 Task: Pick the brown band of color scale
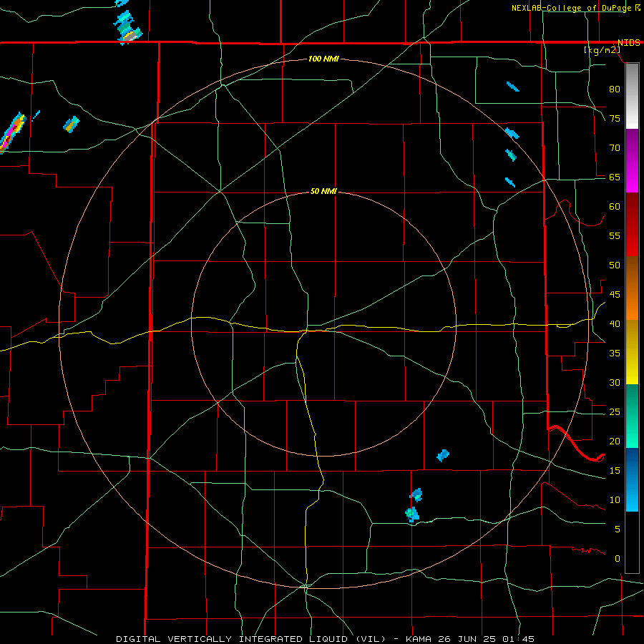(632, 273)
